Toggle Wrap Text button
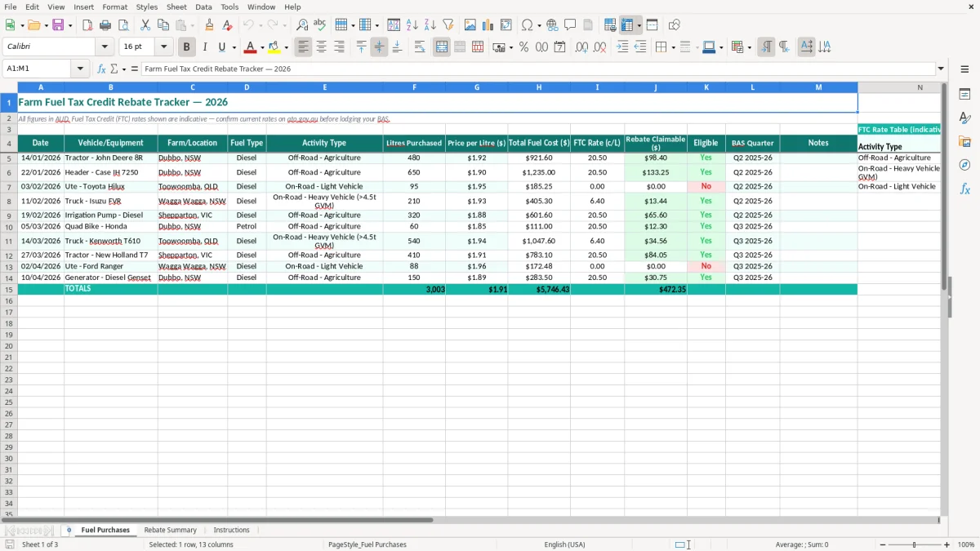 pos(420,47)
